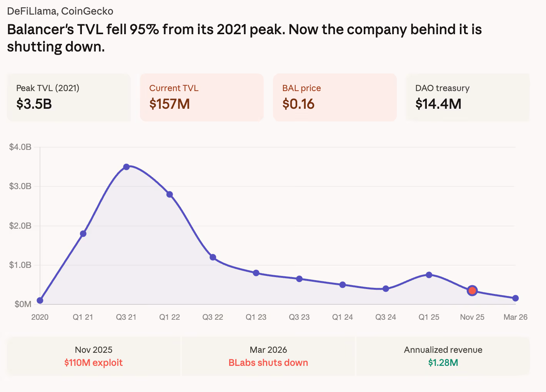Click the Q3 21 peak data point
This screenshot has height=392, width=546.
(x=126, y=167)
